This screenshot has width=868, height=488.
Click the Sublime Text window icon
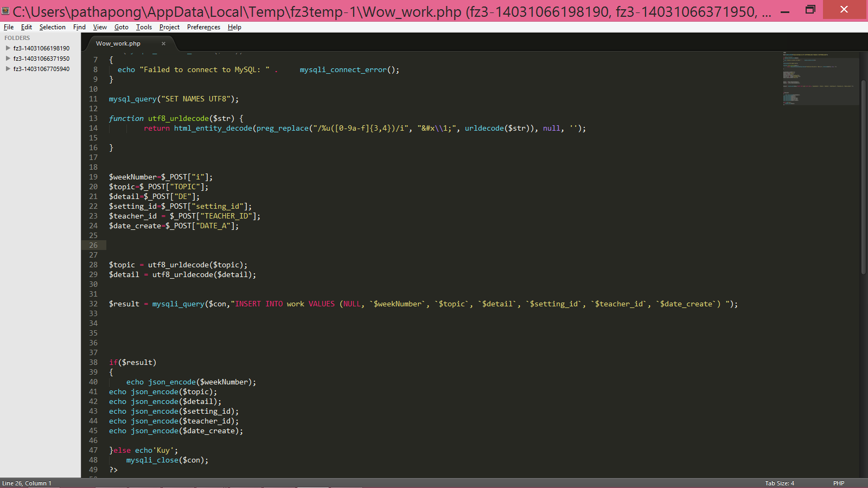pos(6,10)
